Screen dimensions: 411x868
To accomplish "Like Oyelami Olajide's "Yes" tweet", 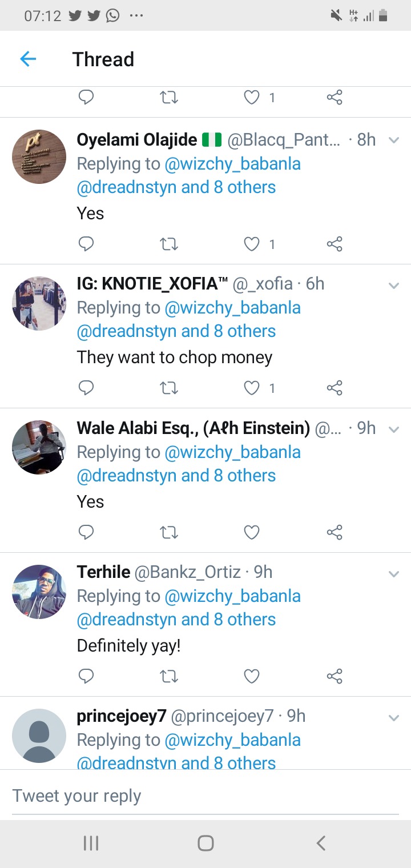I will [x=252, y=244].
